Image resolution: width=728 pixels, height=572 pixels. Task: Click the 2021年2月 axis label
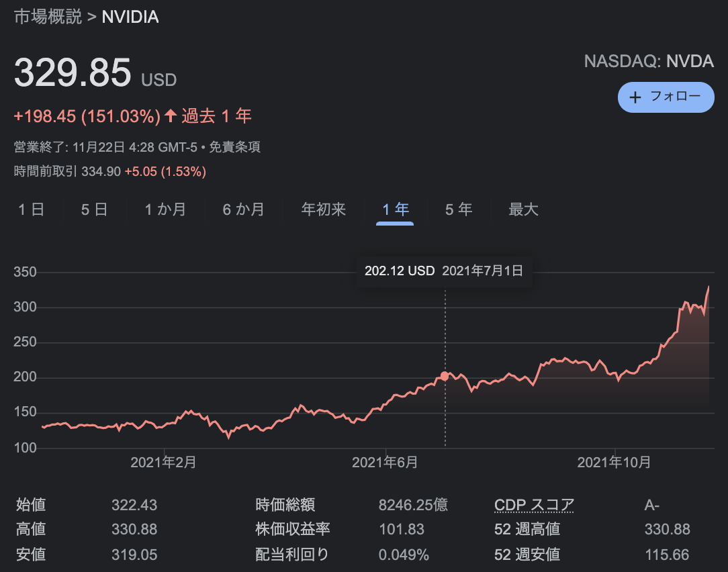pos(163,463)
